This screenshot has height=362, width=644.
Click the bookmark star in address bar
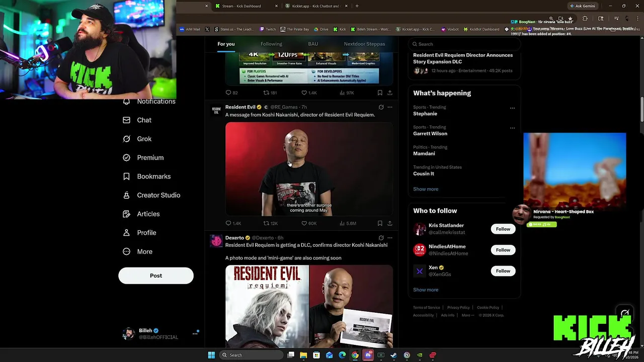click(x=570, y=19)
